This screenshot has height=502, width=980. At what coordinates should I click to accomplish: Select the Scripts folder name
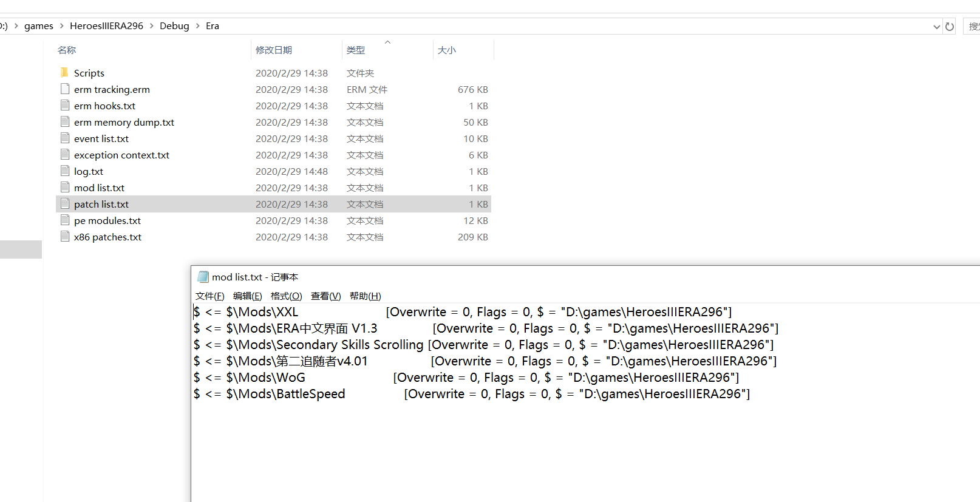[89, 73]
